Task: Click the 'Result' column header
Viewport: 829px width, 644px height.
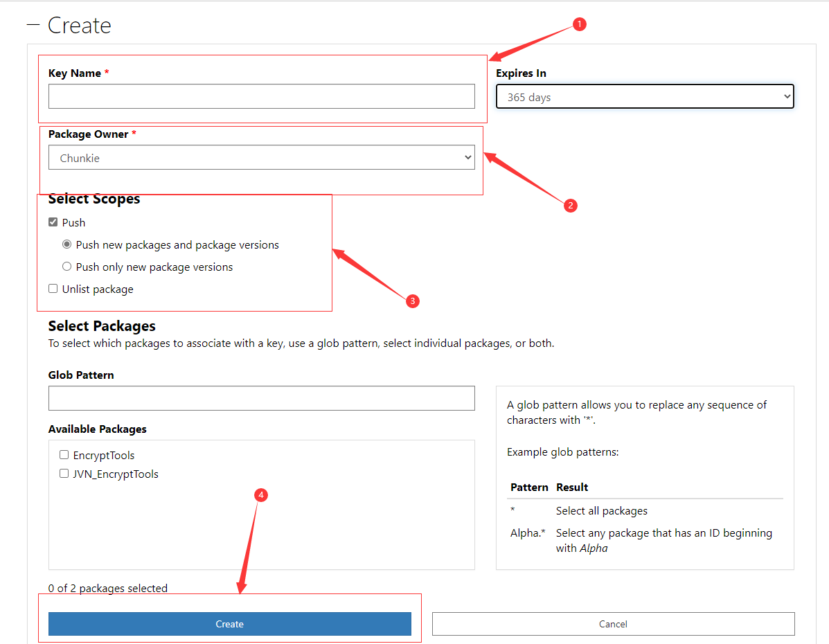Action: (x=572, y=488)
